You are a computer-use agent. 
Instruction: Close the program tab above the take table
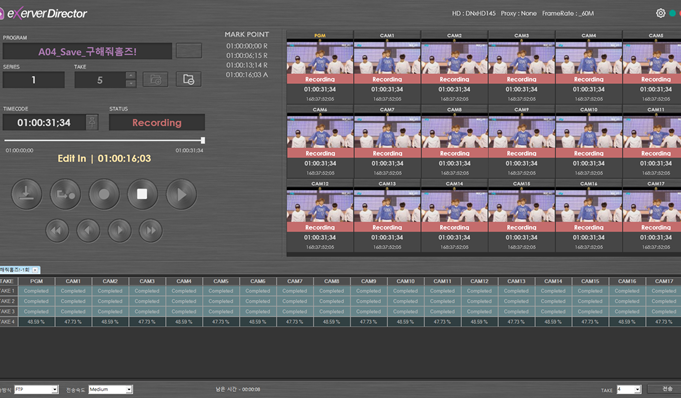35,270
